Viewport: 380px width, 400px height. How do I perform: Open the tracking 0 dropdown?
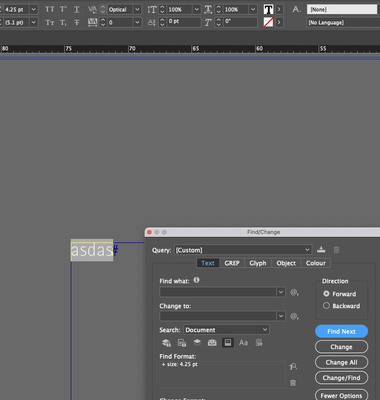[x=137, y=23]
